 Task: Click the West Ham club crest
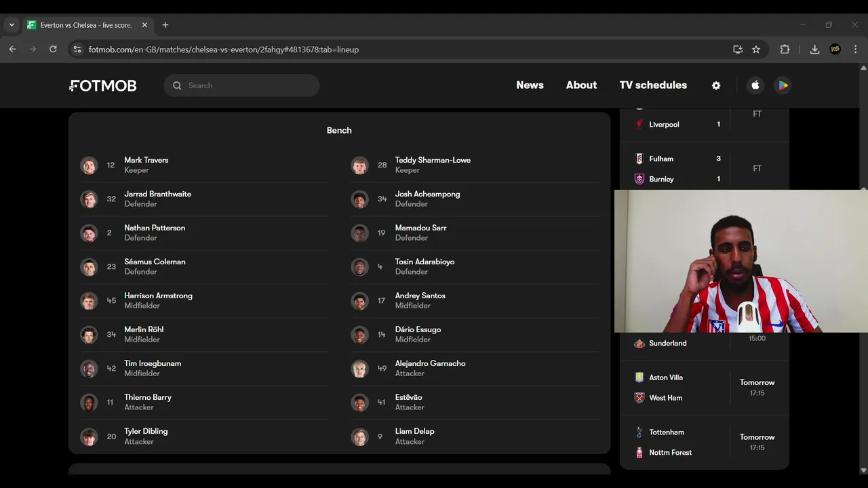[639, 398]
